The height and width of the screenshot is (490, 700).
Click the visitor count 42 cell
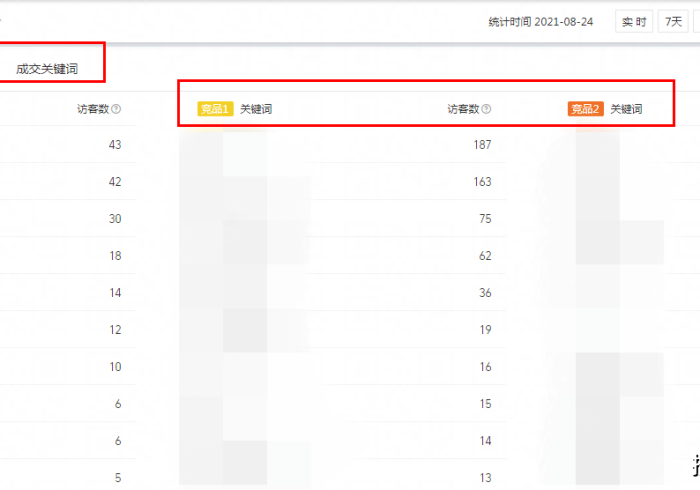(x=114, y=182)
